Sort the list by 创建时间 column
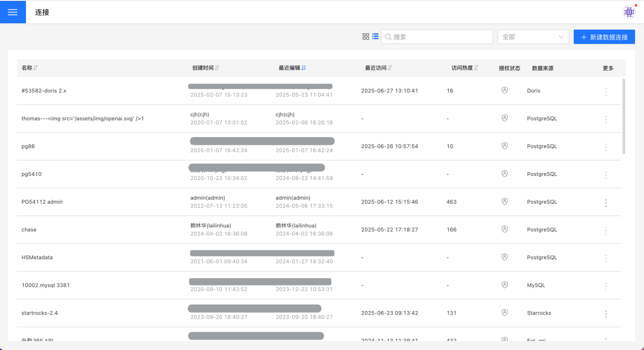Viewport: 644px width, 350px height. 217,68
